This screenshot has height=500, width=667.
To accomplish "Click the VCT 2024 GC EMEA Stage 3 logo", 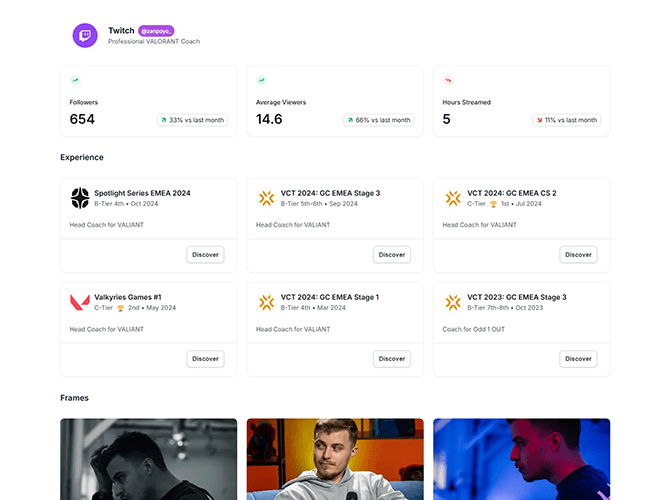I will 266,198.
